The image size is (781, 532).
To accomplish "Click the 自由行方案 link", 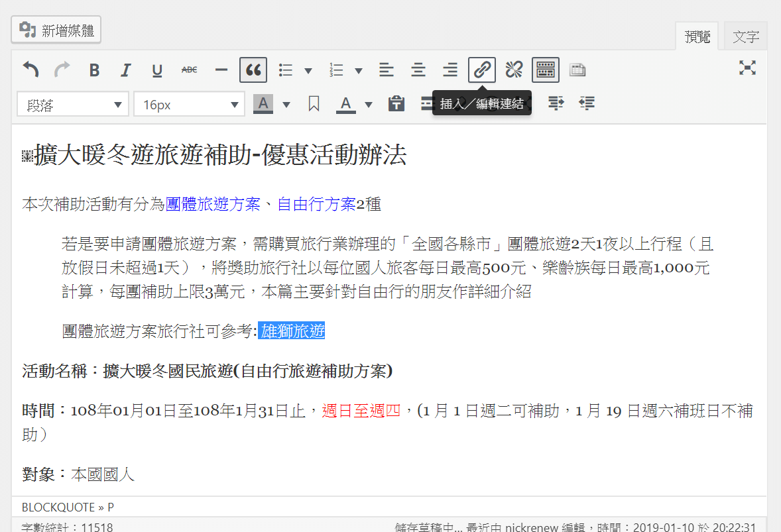I will [x=316, y=204].
